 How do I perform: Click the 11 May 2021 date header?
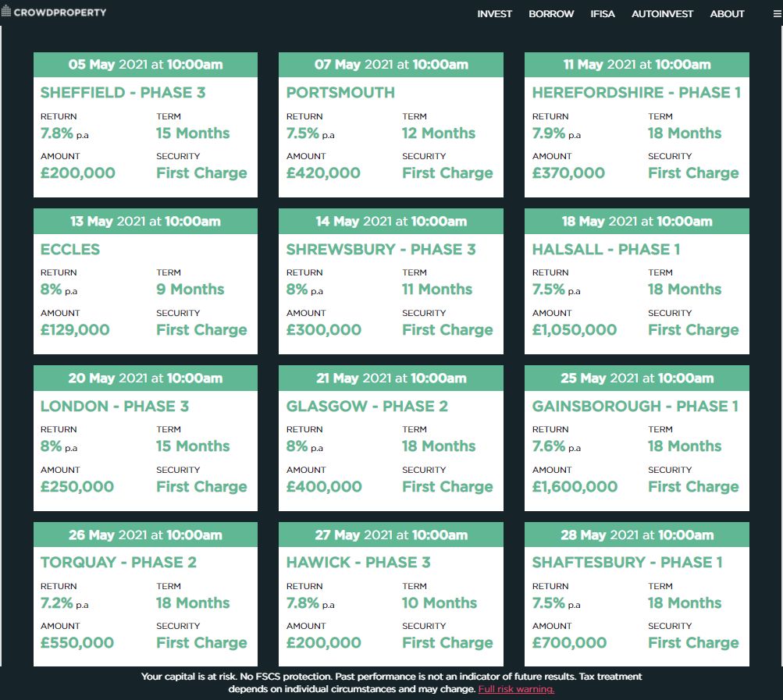click(637, 65)
